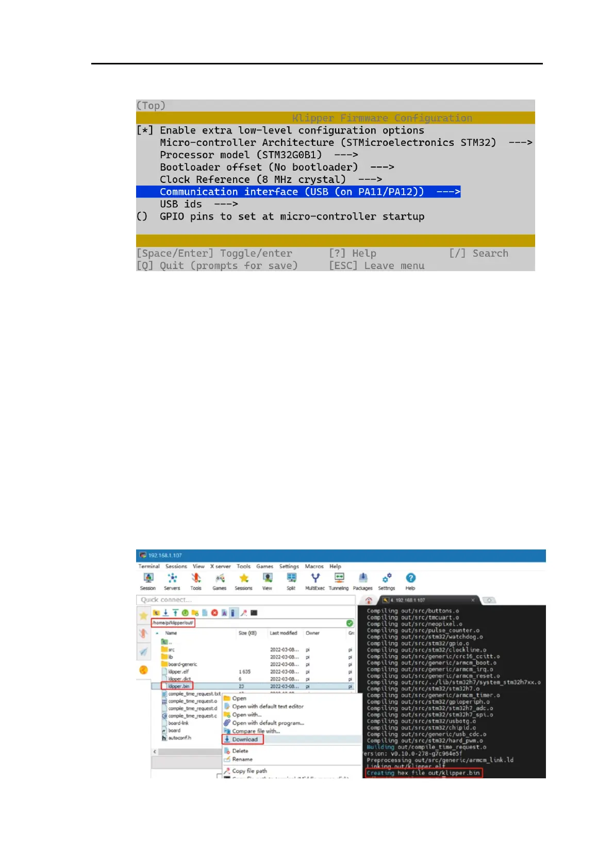The height and width of the screenshot is (868, 614).
Task: Choose Rename in context menu
Action: pyautogui.click(x=291, y=759)
